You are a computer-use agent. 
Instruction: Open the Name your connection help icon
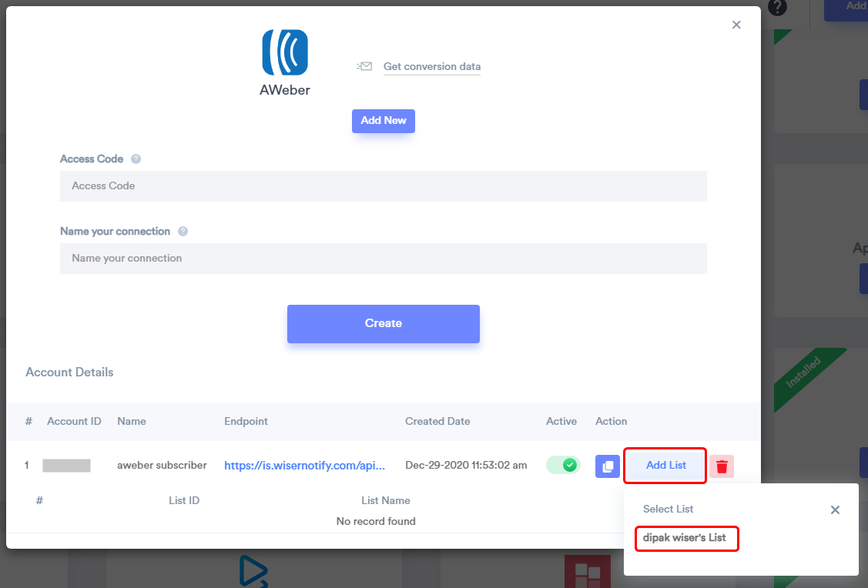(x=183, y=232)
